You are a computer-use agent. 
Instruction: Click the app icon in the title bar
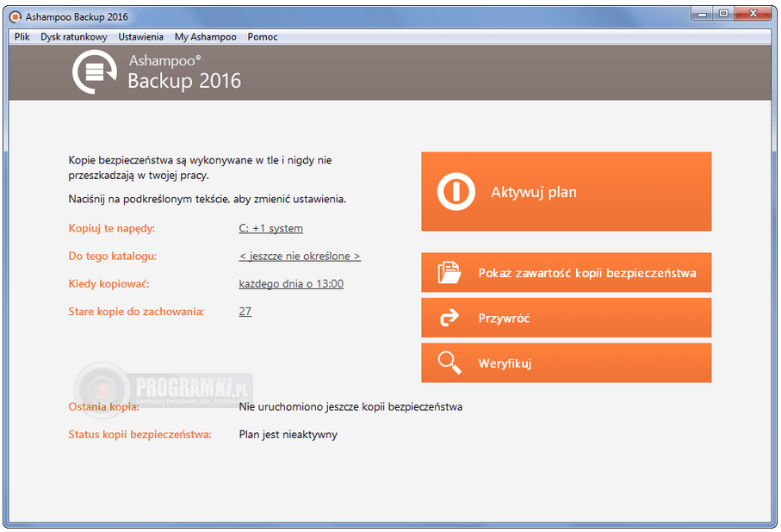pyautogui.click(x=16, y=17)
